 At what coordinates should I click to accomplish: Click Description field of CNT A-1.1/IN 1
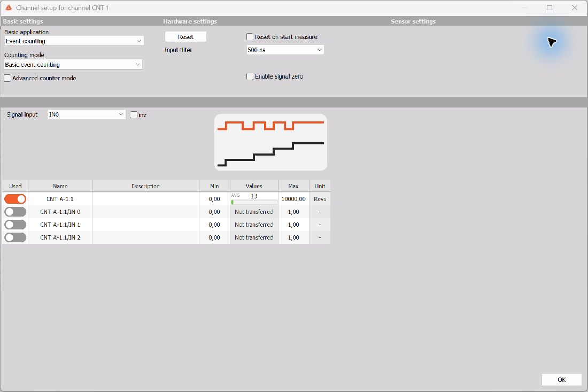coord(145,225)
